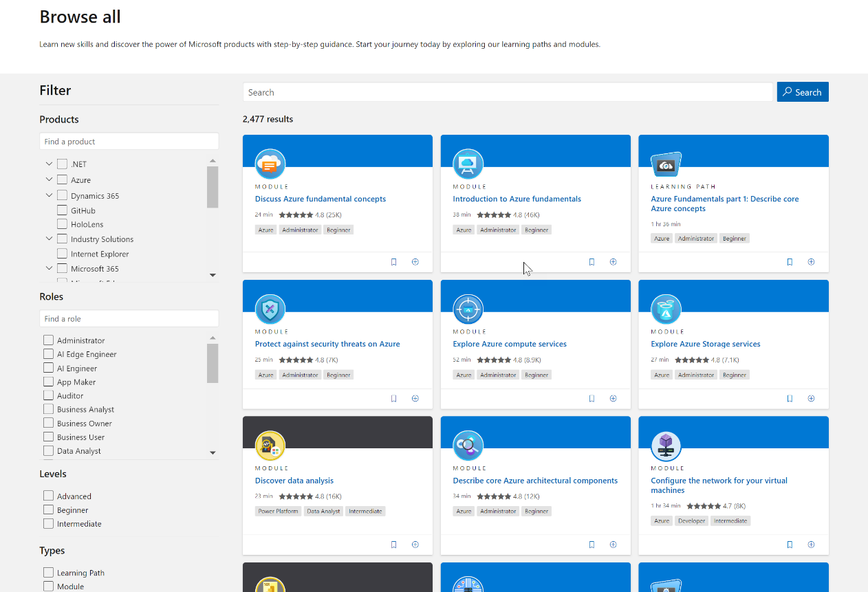
Task: Expand the .NET product tree
Action: pyautogui.click(x=49, y=164)
